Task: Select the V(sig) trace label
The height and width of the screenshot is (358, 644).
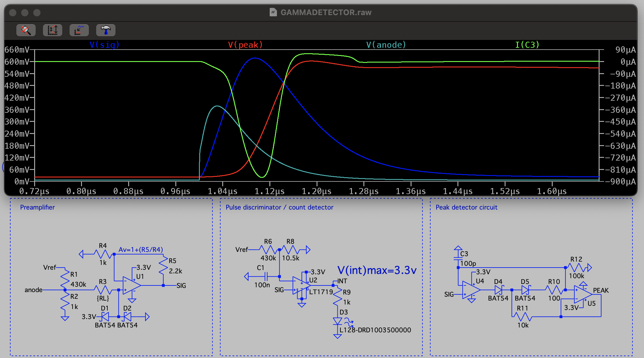Action: [104, 45]
